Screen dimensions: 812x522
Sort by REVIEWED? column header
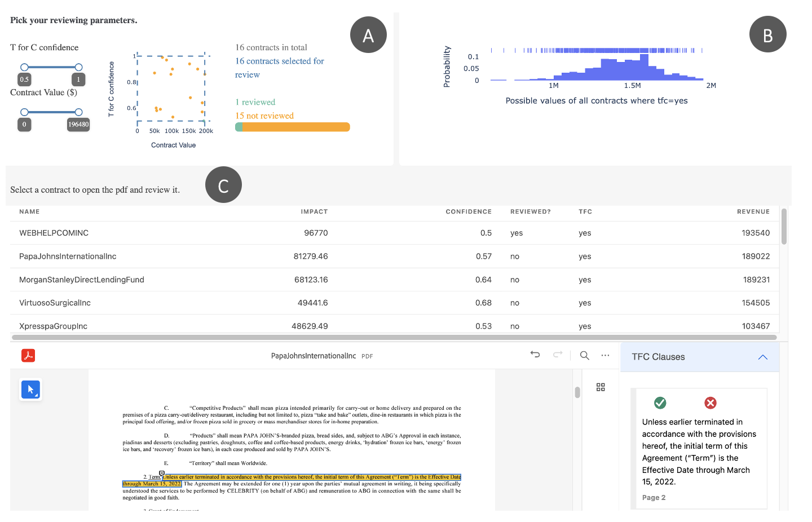531,211
